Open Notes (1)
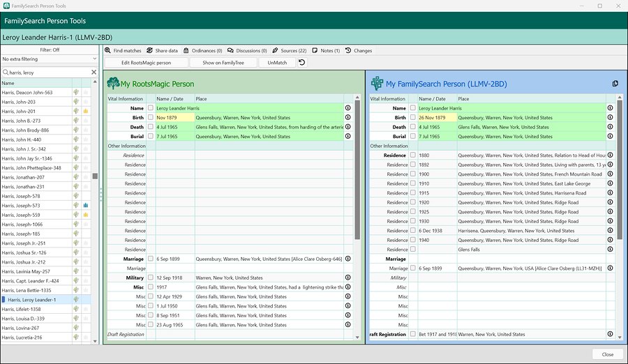Image resolution: width=628 pixels, height=364 pixels. pyautogui.click(x=326, y=50)
